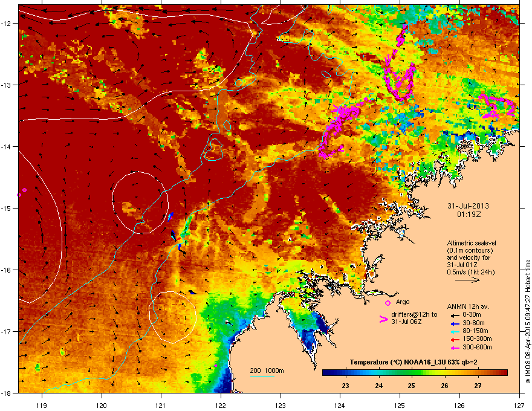Click the longitude axis label '120'
The image size is (532, 411).
pyautogui.click(x=102, y=405)
